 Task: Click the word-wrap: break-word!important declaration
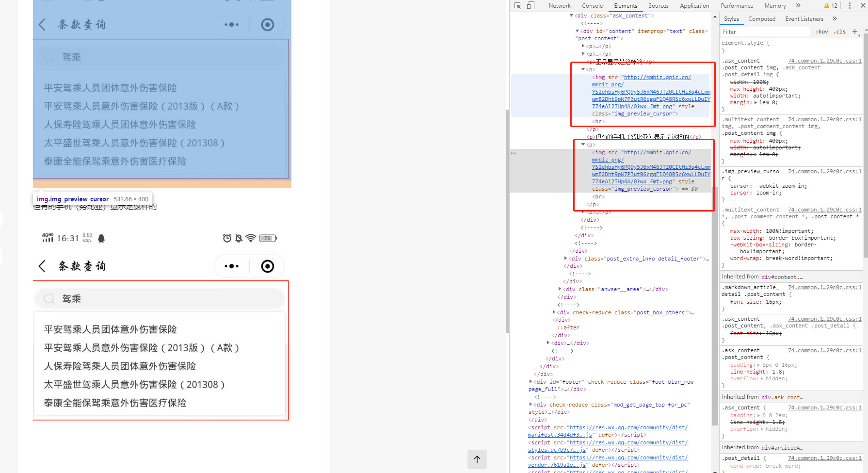tap(781, 258)
